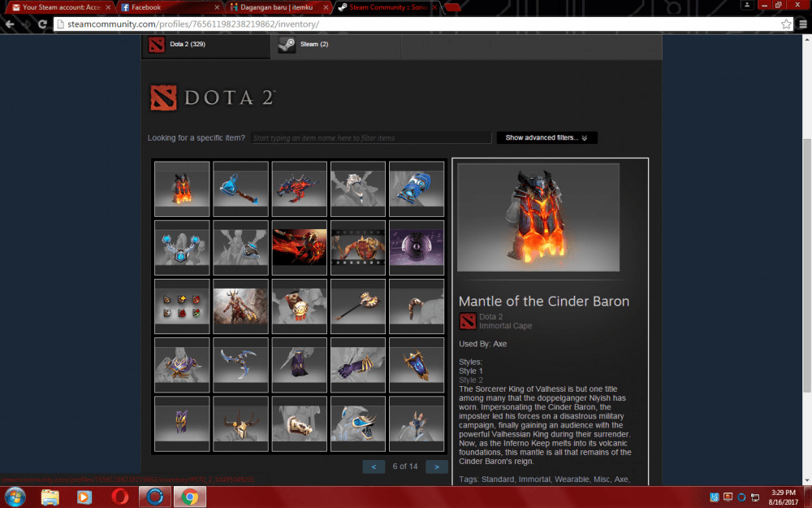Select the red dragon-winged item icon
This screenshot has height=508, width=812.
(299, 189)
